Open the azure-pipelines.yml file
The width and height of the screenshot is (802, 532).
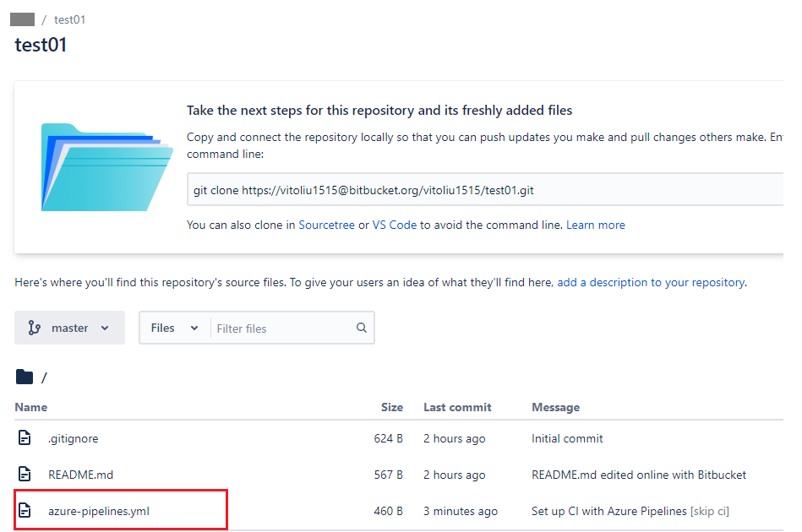(99, 510)
